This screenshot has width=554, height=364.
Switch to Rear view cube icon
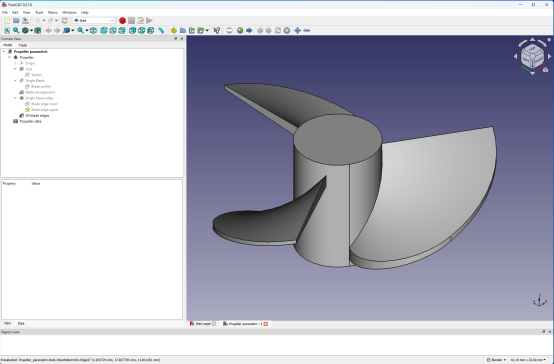coord(132,30)
